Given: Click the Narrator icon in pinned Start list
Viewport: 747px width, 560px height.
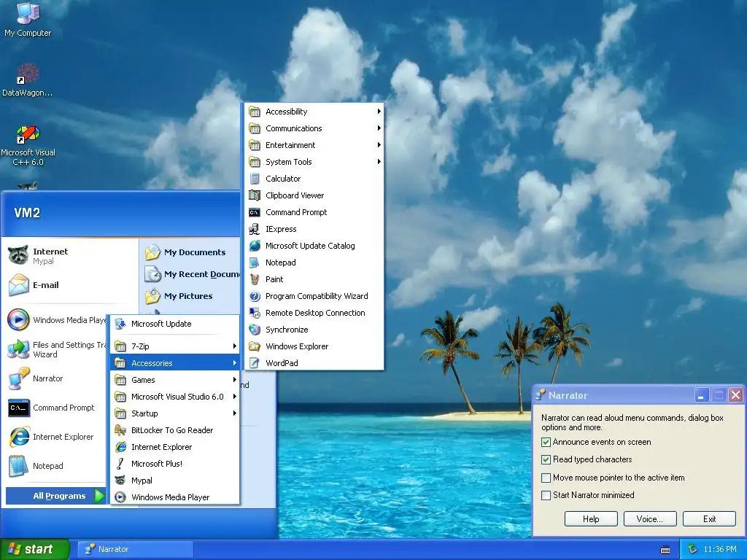Looking at the screenshot, I should pos(19,379).
